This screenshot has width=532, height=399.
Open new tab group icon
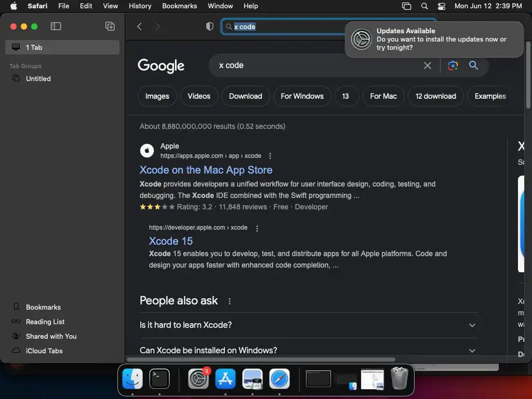click(110, 26)
